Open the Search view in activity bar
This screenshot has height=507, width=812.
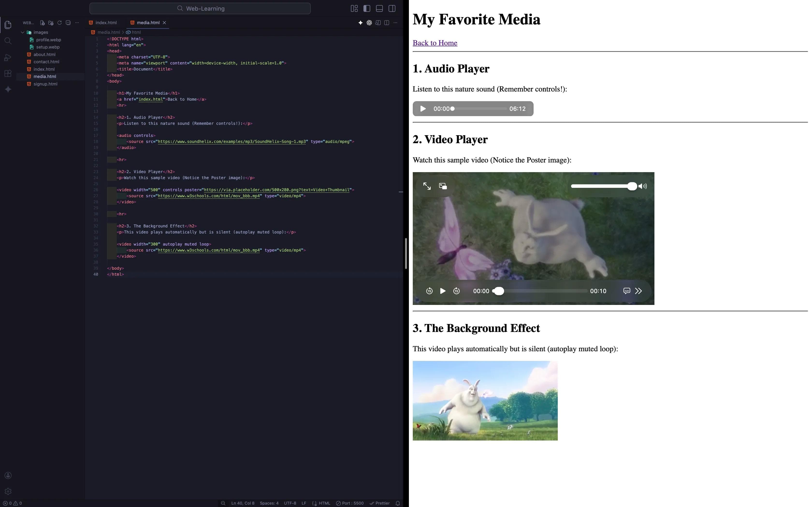coord(8,41)
